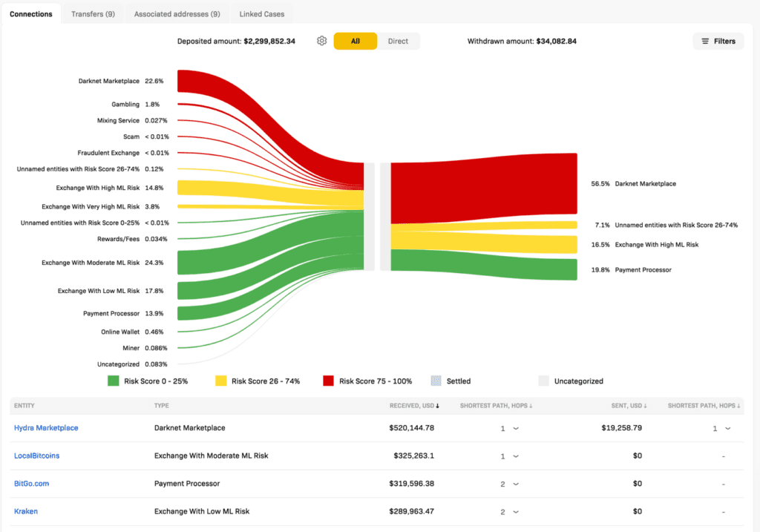
Task: Expand sent hops chevron for Hydra Marketplace
Action: point(727,428)
